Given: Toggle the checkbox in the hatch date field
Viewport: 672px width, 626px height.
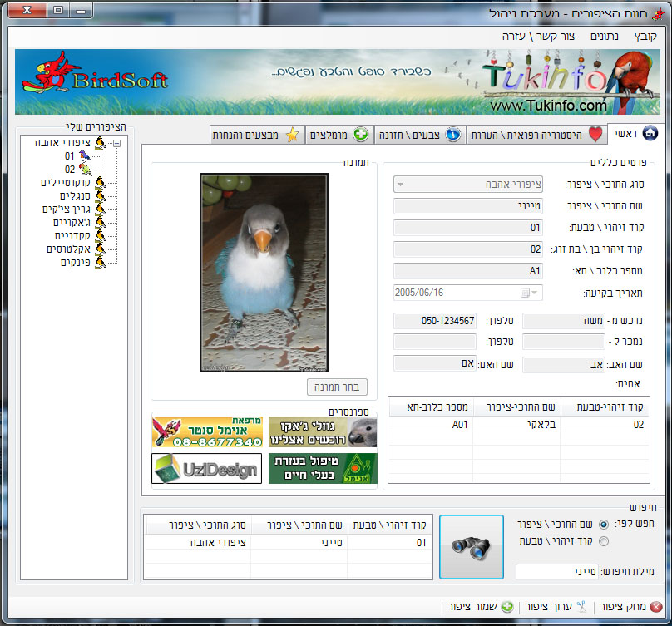Looking at the screenshot, I should coord(524,293).
